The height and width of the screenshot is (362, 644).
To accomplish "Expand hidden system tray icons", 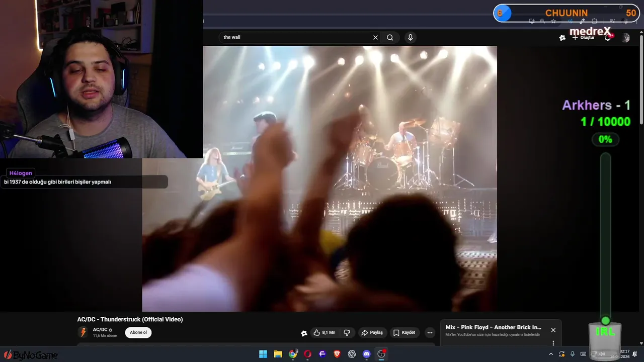I will point(551,354).
